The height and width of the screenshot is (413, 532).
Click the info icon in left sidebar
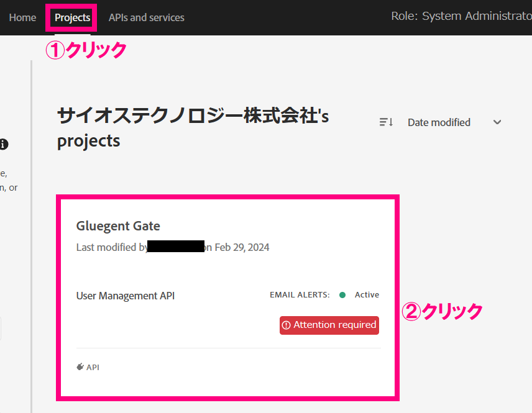point(3,144)
